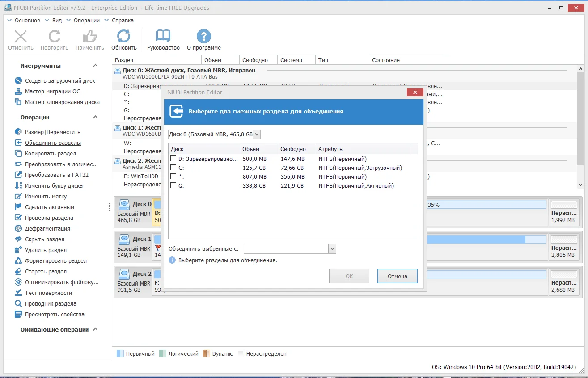
Task: Open the Справка menu
Action: tap(123, 21)
